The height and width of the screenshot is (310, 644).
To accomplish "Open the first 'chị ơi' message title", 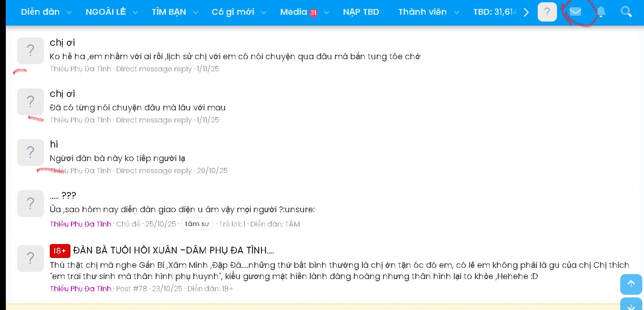I will pos(62,43).
